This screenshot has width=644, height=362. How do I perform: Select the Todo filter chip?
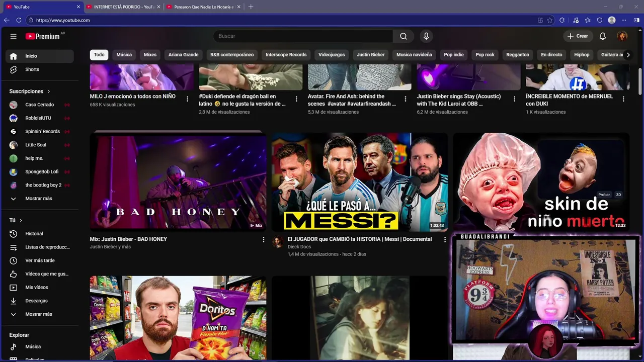[x=99, y=55]
